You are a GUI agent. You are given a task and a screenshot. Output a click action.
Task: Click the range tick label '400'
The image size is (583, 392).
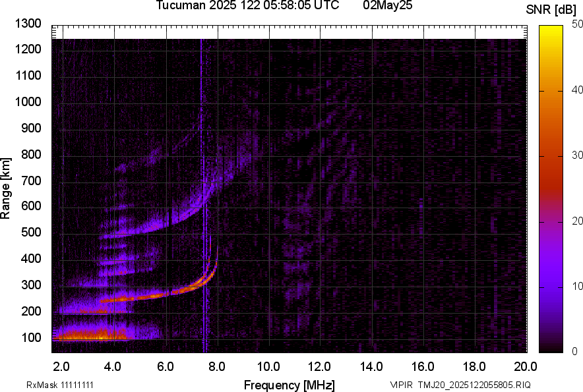click(31, 258)
